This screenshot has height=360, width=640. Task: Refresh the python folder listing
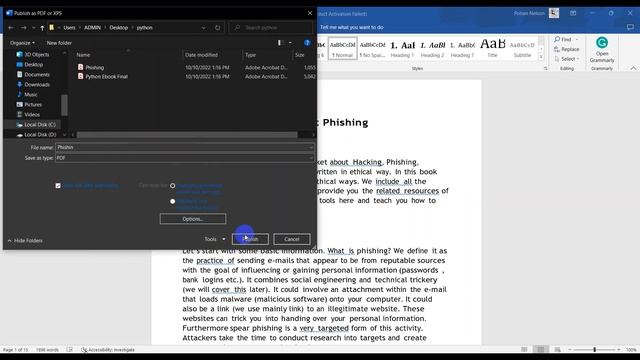click(218, 28)
